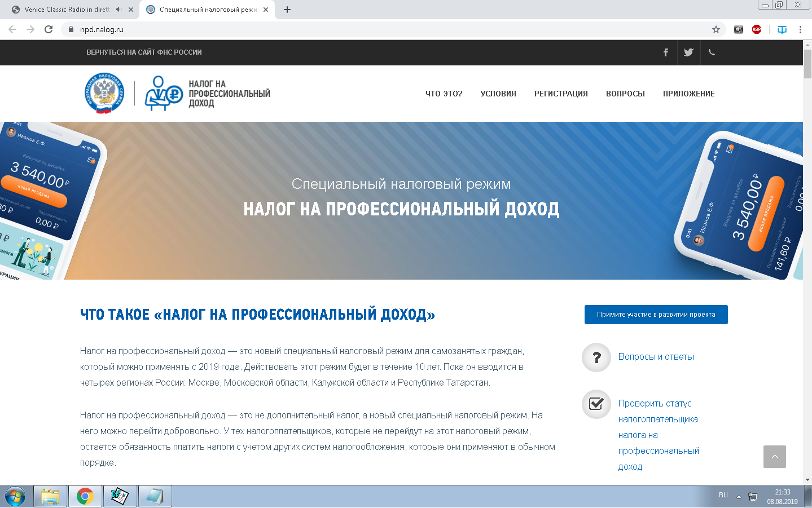Image resolution: width=812 pixels, height=508 pixels.
Task: Open the УСЛОВИЯ menu item
Action: [x=498, y=94]
